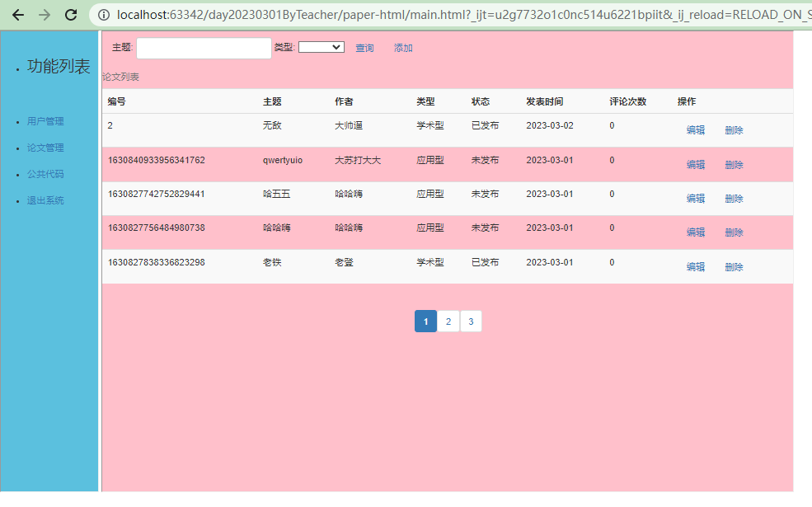The width and height of the screenshot is (812, 507).
Task: Click the 无敌 subject cell
Action: point(272,125)
